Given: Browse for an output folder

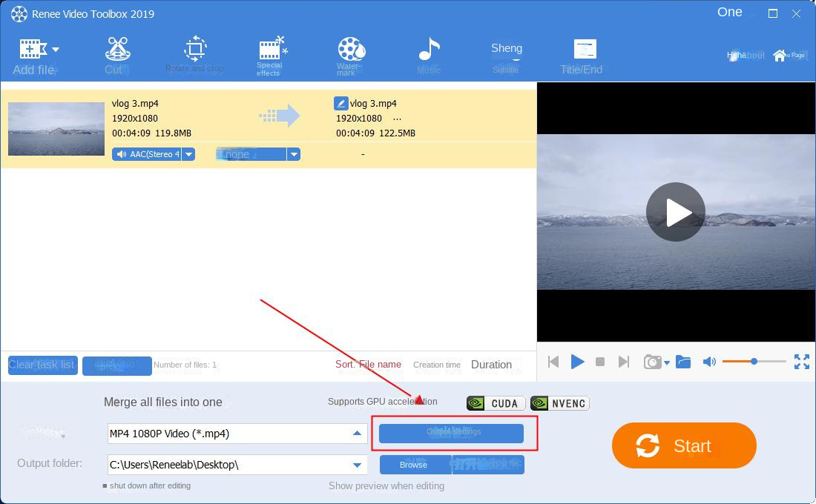Looking at the screenshot, I should coord(415,465).
